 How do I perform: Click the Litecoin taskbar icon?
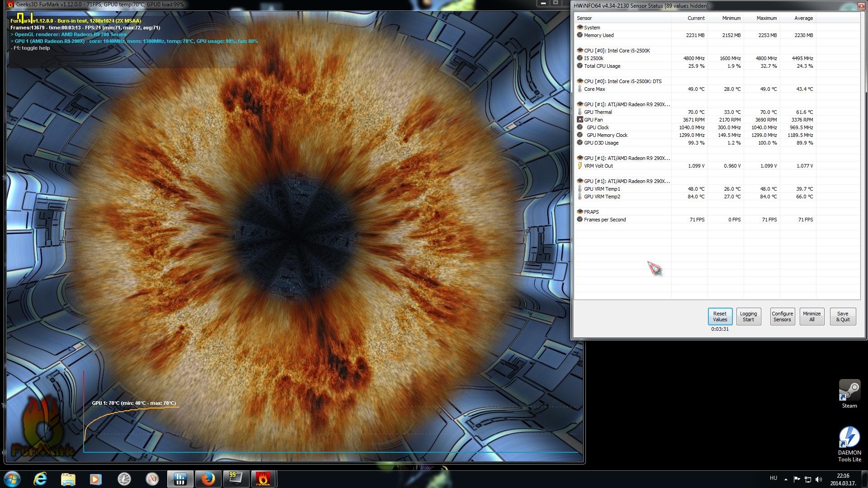pyautogui.click(x=124, y=479)
